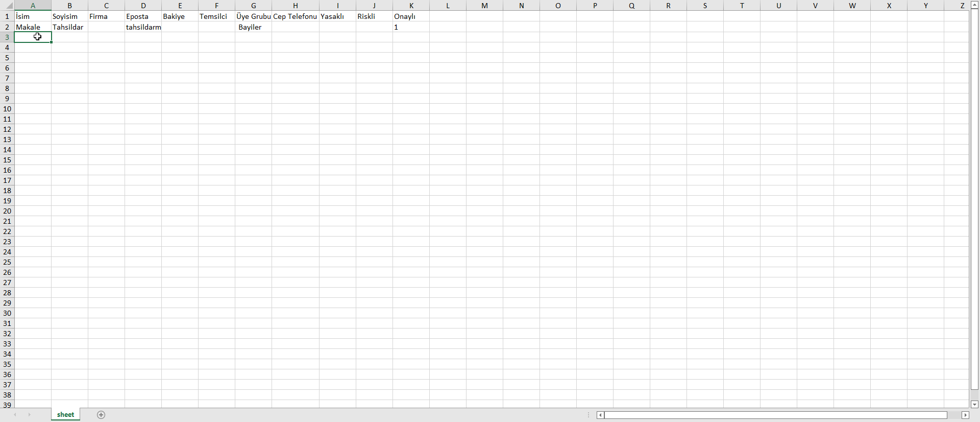Select column W header
The height and width of the screenshot is (422, 980).
tap(852, 6)
